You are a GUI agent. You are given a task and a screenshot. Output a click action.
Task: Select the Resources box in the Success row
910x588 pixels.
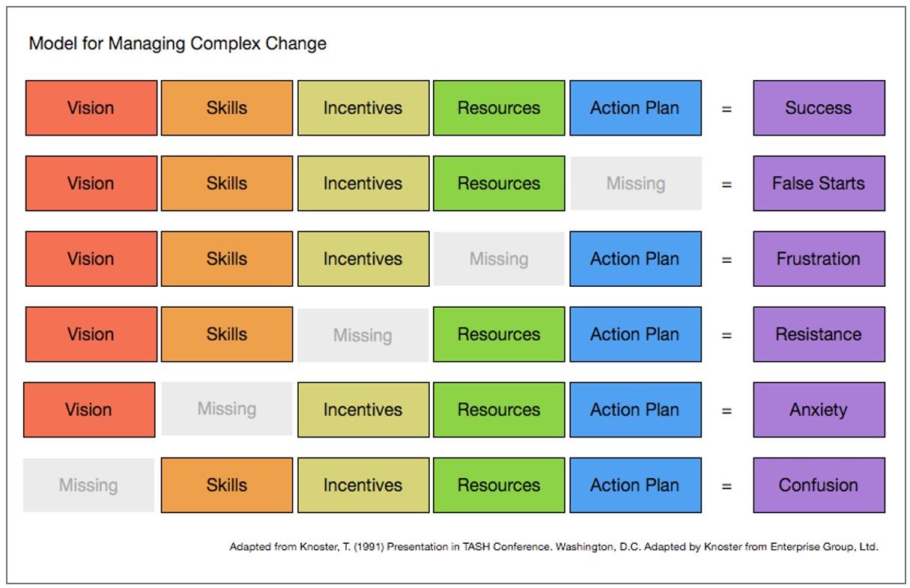tap(499, 108)
